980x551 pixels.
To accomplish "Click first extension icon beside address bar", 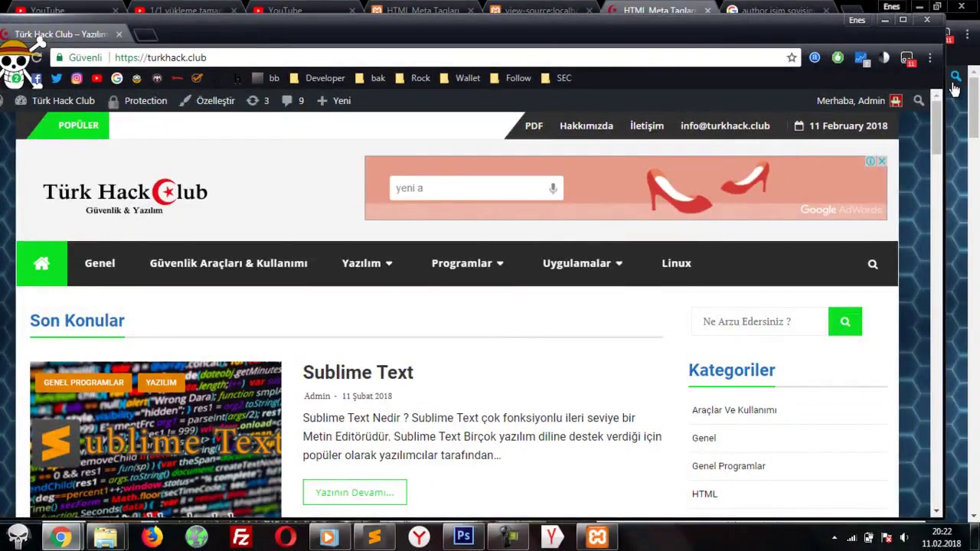I will click(815, 57).
